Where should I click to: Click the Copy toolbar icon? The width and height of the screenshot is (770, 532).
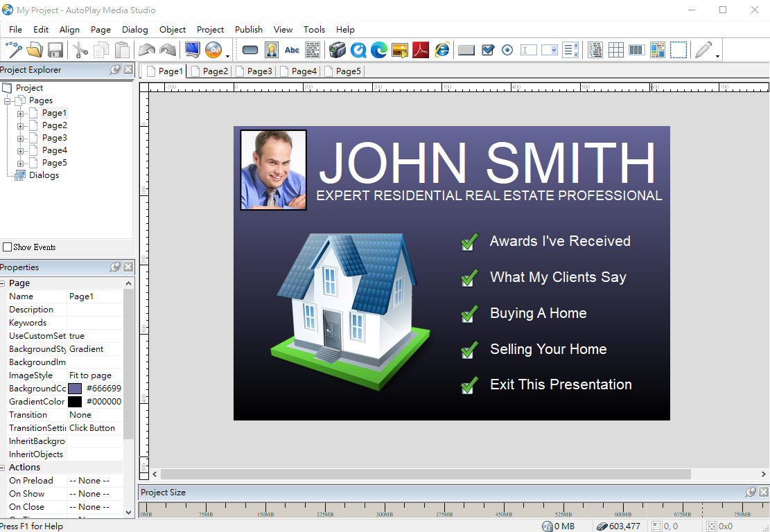101,50
